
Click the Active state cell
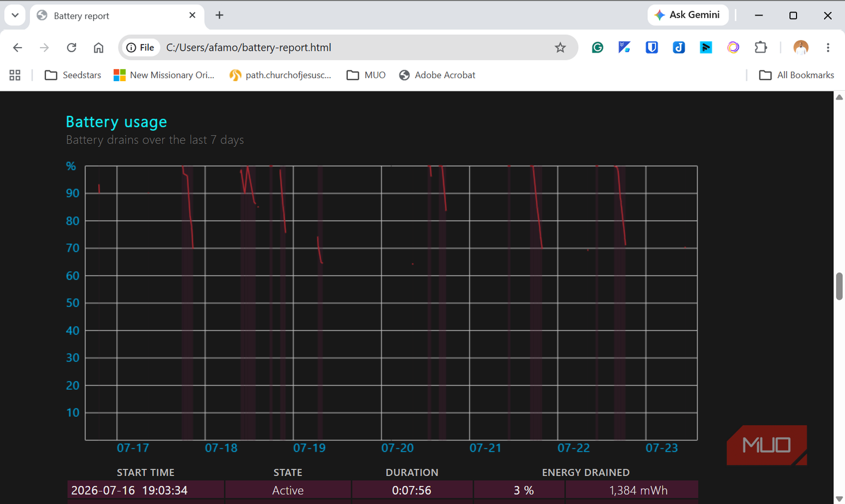point(288,490)
